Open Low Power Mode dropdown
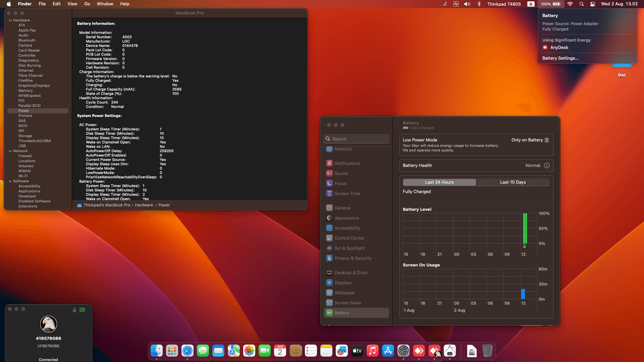The width and height of the screenshot is (644, 362). click(530, 140)
